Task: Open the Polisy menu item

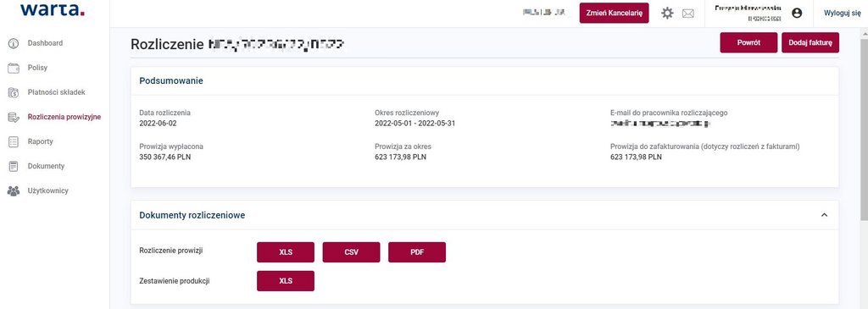Action: (37, 68)
